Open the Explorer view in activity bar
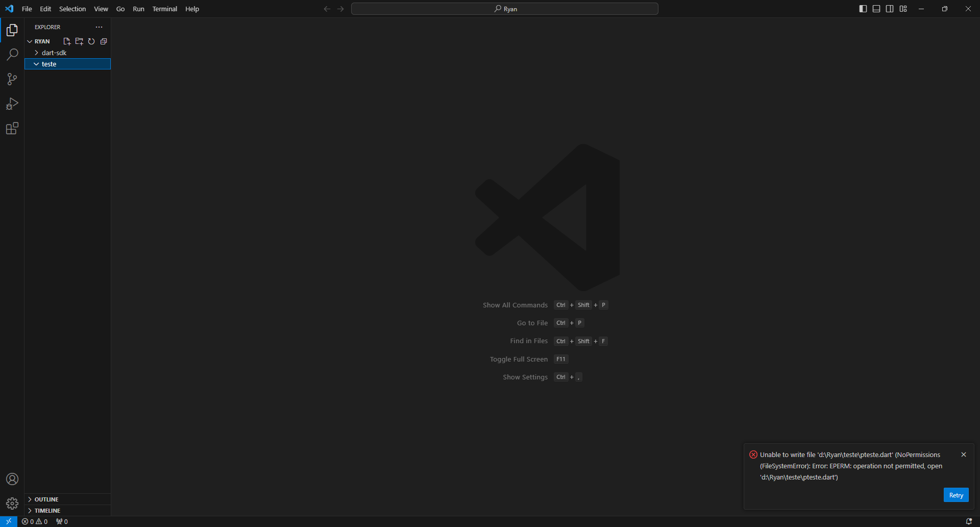The height and width of the screenshot is (527, 980). pyautogui.click(x=12, y=30)
